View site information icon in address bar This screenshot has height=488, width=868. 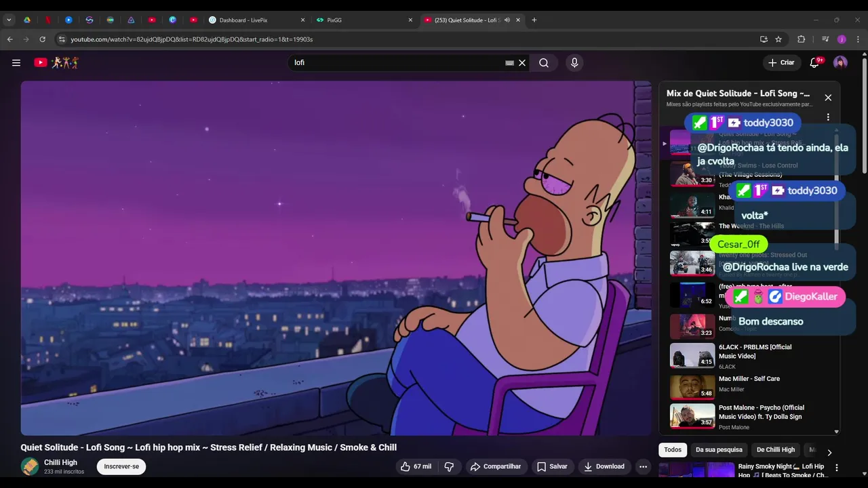tap(62, 39)
